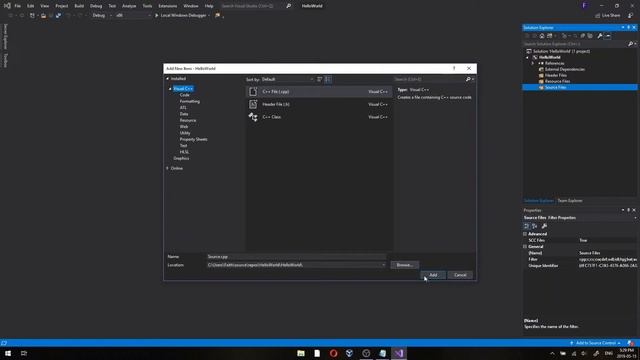
Task: Click the Solution Explorer home icon
Action: pos(542,36)
